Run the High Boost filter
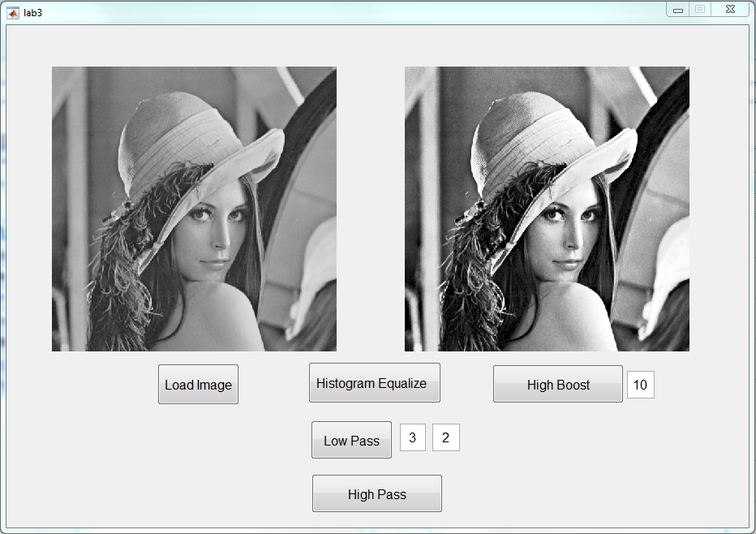This screenshot has height=534, width=756. pyautogui.click(x=557, y=385)
